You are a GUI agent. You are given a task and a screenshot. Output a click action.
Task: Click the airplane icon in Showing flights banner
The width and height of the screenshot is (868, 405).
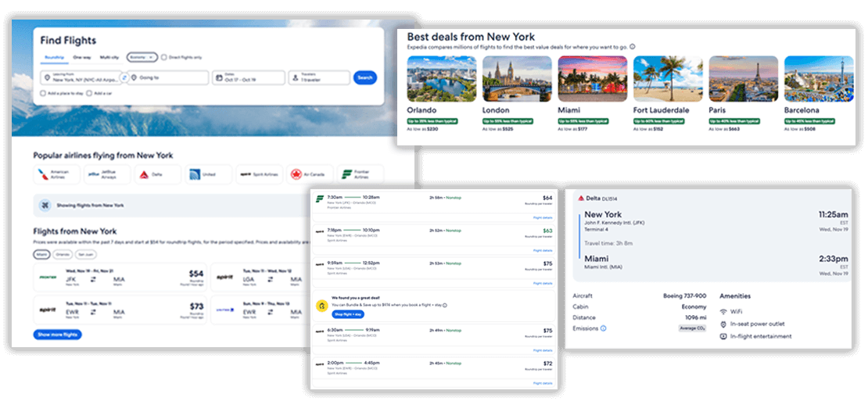coord(45,206)
